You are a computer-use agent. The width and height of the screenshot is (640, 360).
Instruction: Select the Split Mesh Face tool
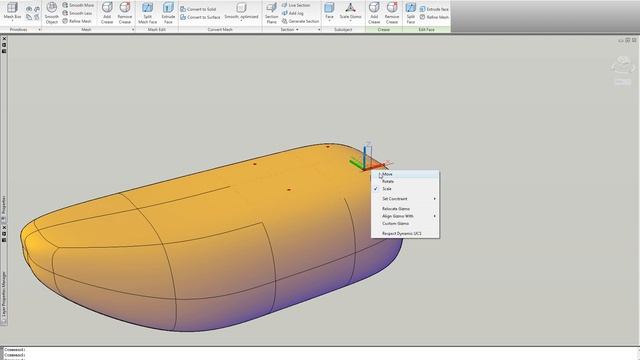tap(147, 13)
